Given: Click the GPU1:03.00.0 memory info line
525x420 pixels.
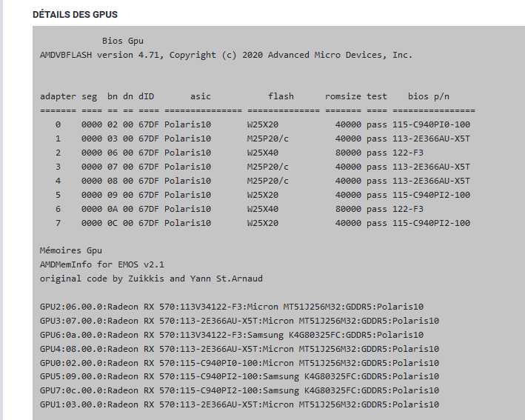Looking at the screenshot, I should point(239,404).
